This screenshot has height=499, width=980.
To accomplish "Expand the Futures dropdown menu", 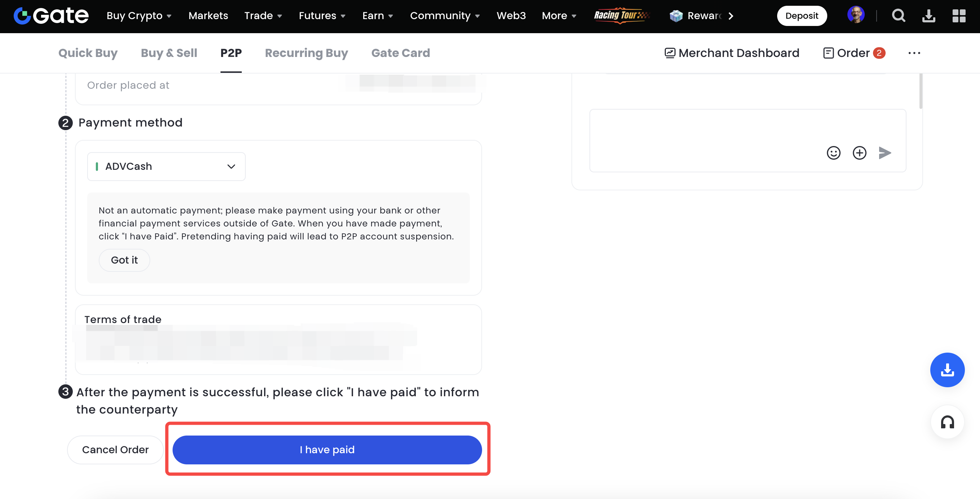I will click(322, 16).
